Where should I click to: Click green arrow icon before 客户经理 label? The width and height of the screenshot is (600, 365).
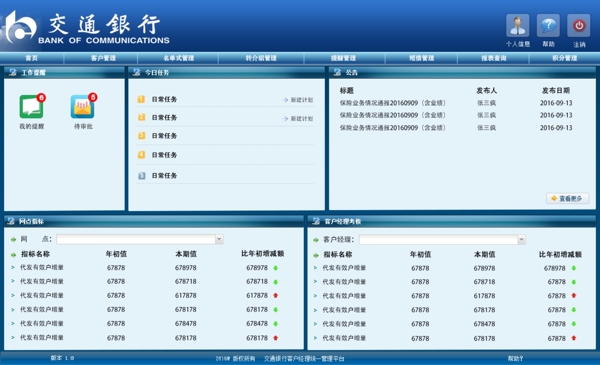[x=316, y=240]
